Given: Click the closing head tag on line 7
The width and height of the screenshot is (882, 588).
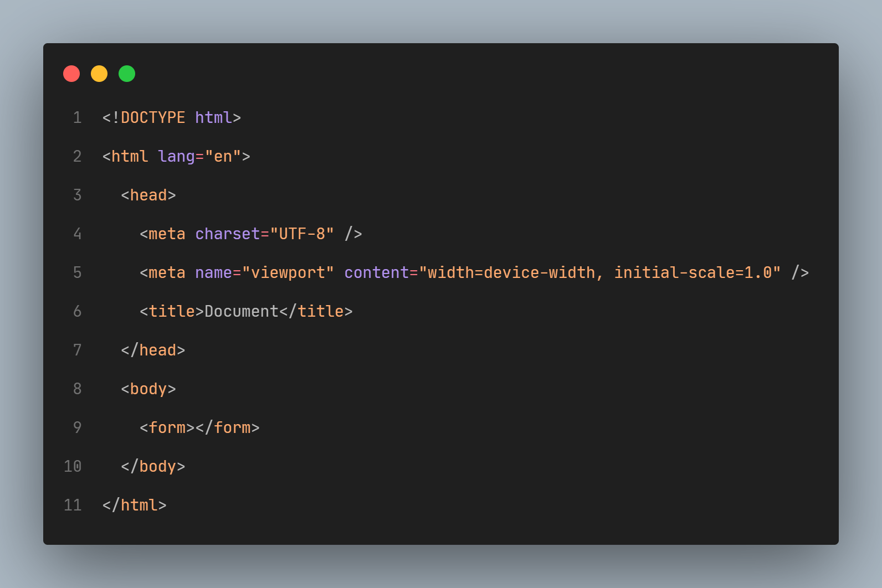Looking at the screenshot, I should point(153,350).
